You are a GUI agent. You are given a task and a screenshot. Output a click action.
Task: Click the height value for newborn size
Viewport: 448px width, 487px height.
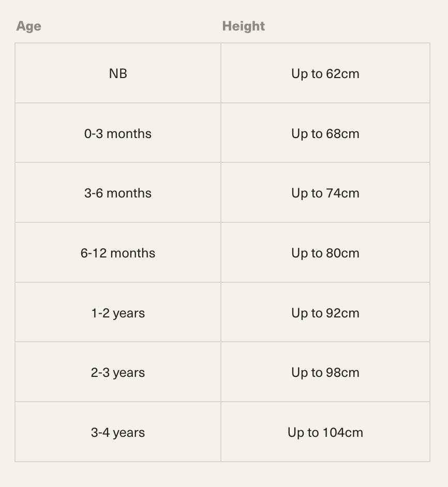(325, 73)
